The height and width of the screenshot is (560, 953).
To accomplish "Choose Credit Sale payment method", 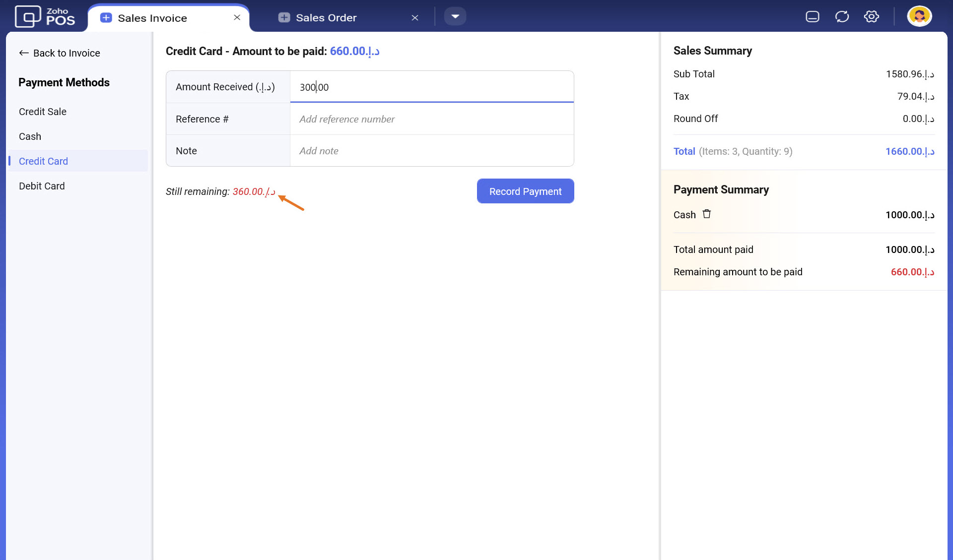I will [43, 112].
